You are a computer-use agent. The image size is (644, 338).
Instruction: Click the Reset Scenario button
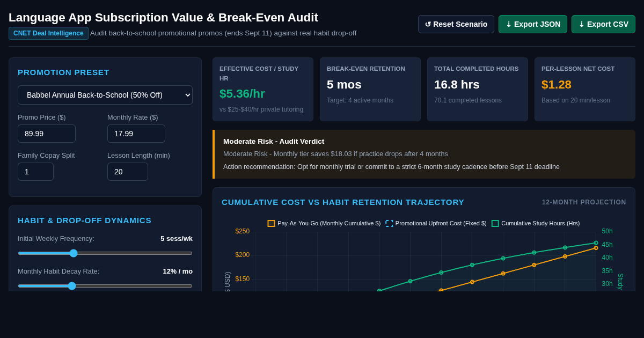coord(456,24)
